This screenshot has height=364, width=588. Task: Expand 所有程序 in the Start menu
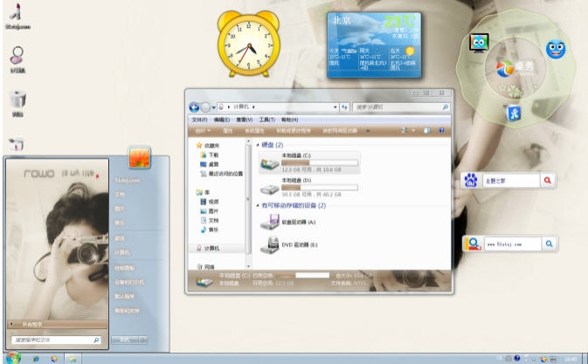(57, 325)
